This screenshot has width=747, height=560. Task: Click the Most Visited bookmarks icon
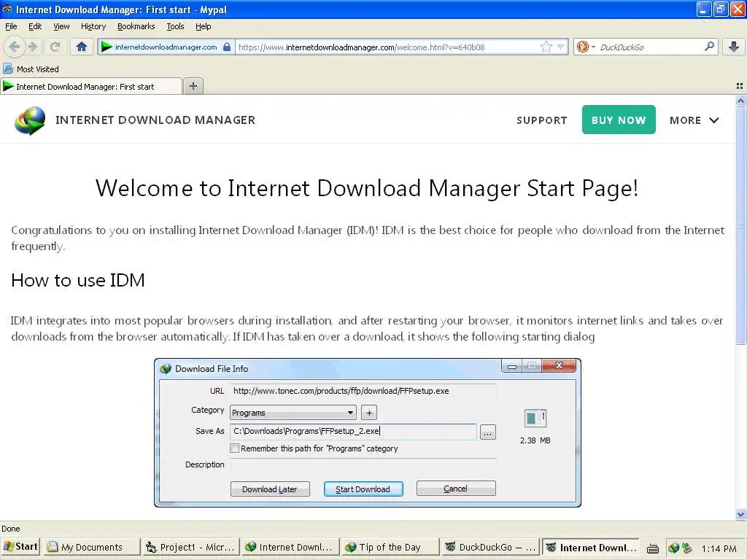click(x=7, y=69)
